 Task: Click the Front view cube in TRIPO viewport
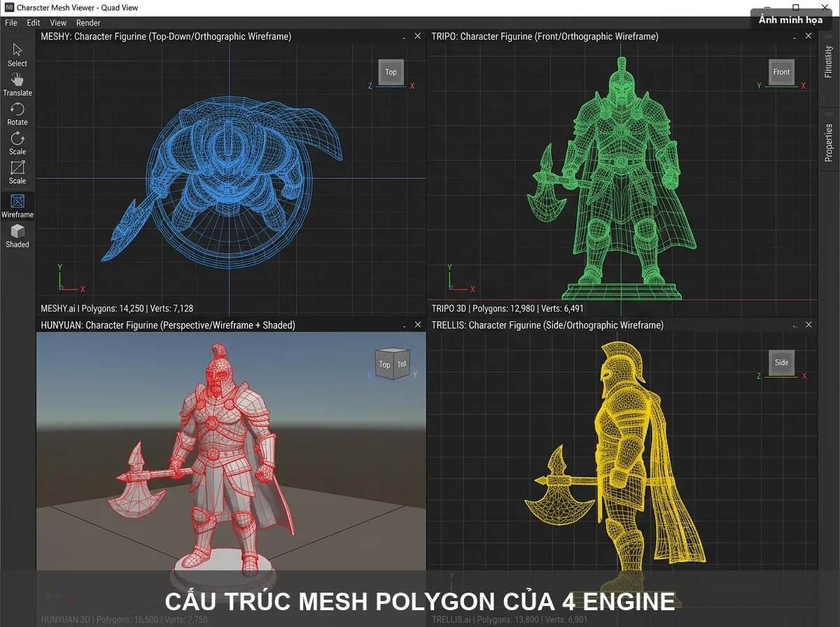click(x=781, y=72)
